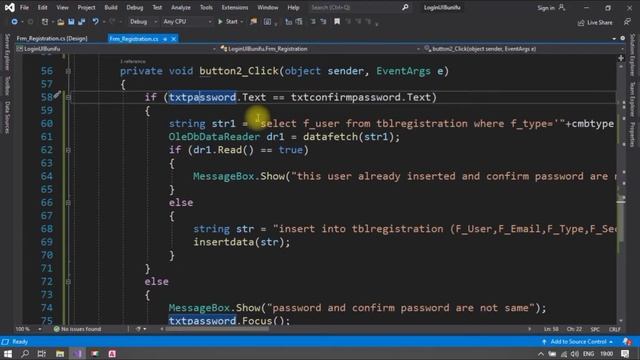The width and height of the screenshot is (640, 360).
Task: Click the feedback icon at top right
Action: (x=627, y=22)
